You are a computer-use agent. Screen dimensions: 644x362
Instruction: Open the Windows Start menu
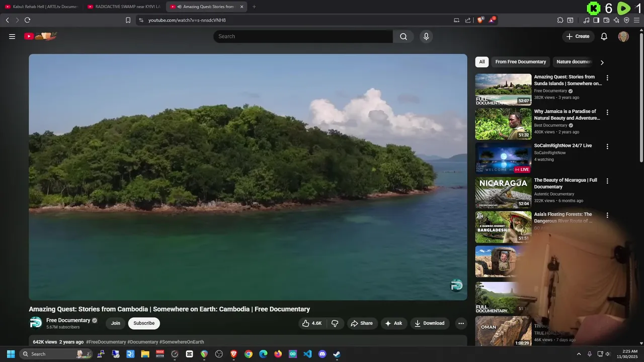[11, 354]
